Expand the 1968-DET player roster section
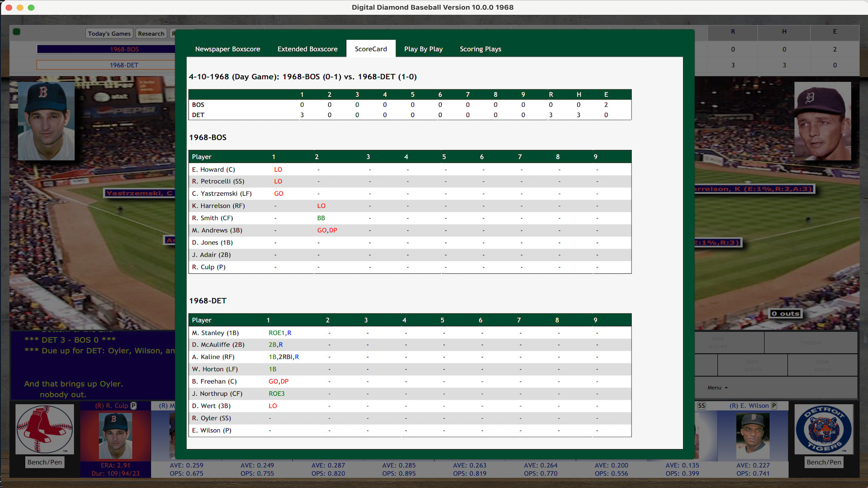Image resolution: width=868 pixels, height=488 pixels. (x=208, y=300)
